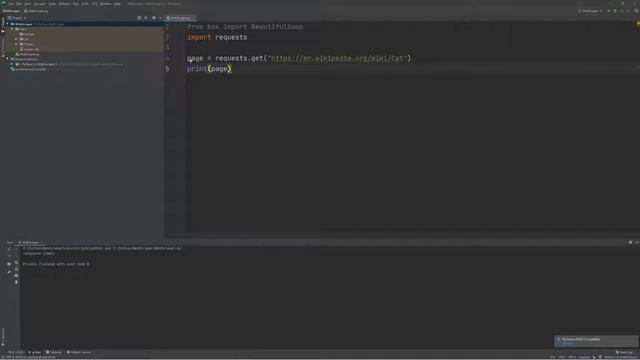Open the Event Log
Image resolution: width=640 pixels, height=360 pixels.
tap(624, 352)
